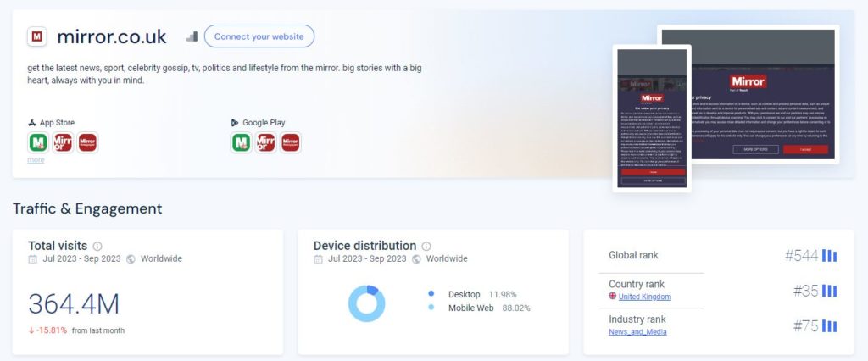
Task: Open the Device distribution info icon
Action: click(426, 246)
